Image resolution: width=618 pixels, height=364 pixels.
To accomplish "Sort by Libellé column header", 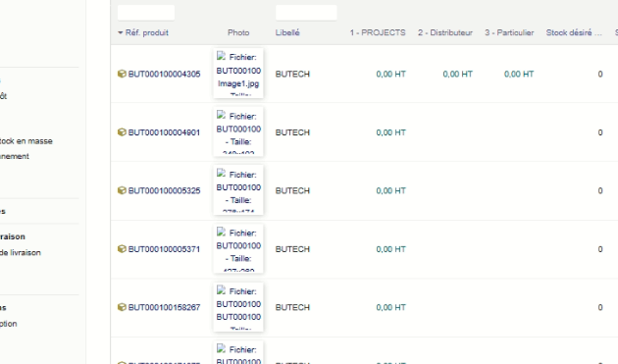I will pyautogui.click(x=287, y=32).
